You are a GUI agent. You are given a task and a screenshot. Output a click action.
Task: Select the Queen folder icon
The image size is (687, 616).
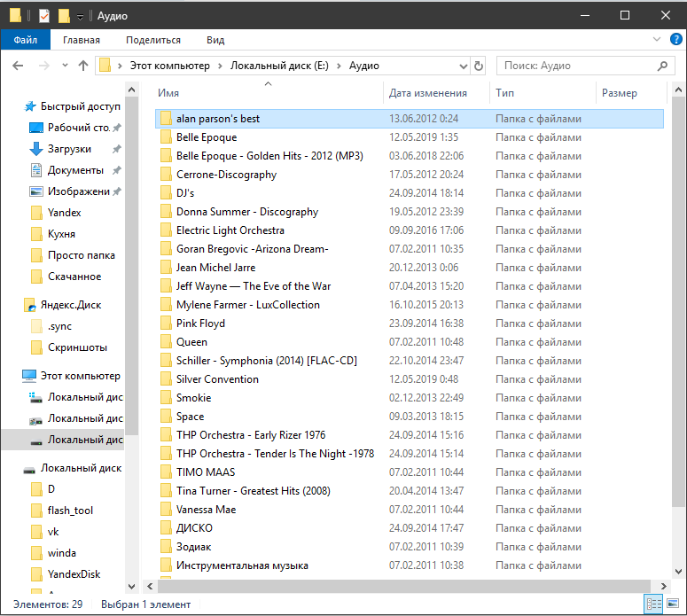pyautogui.click(x=166, y=342)
